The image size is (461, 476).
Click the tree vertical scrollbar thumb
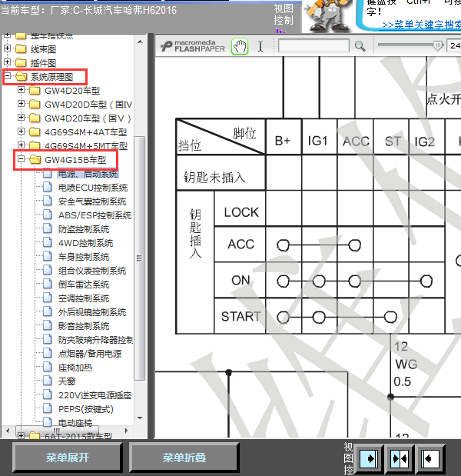click(x=140, y=258)
